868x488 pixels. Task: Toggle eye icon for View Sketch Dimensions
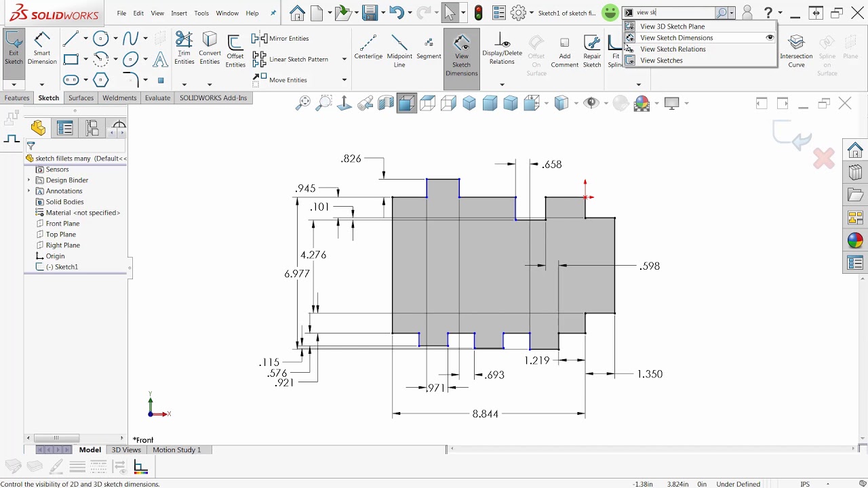coord(770,38)
